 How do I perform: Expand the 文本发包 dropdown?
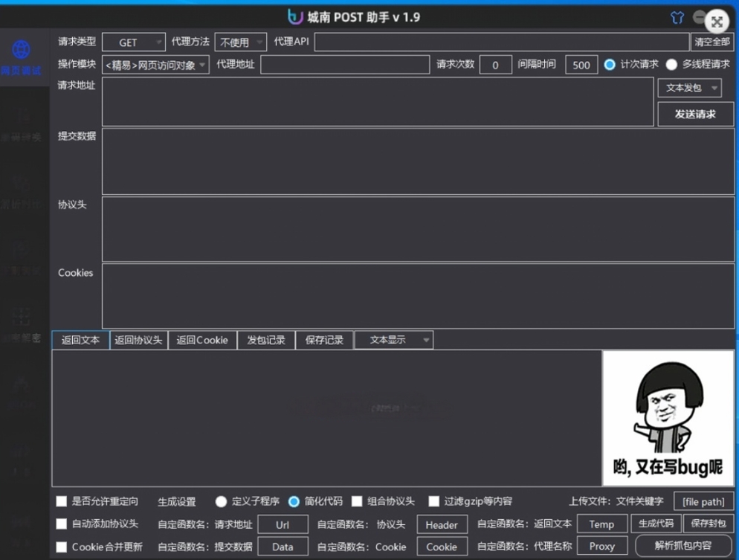tap(689, 88)
